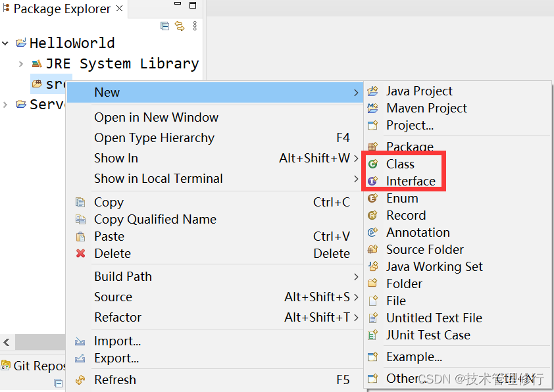554x392 pixels.
Task: Open the Source submenu
Action: (214, 297)
